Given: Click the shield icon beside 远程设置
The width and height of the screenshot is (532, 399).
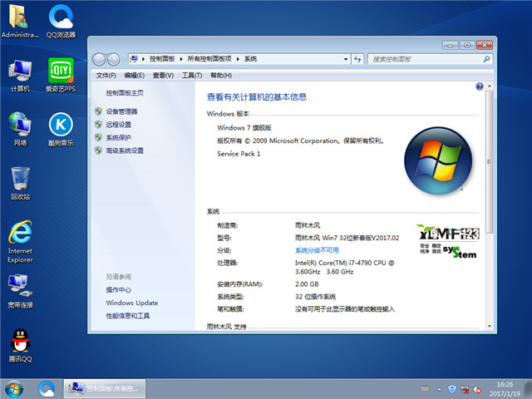Looking at the screenshot, I should tap(98, 125).
